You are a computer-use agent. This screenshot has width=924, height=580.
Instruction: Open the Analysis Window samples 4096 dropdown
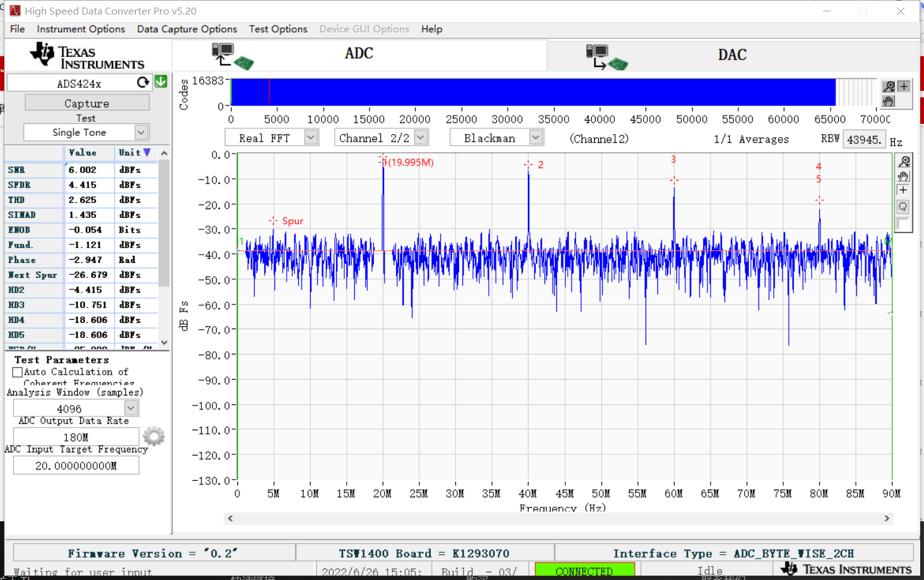pos(131,408)
